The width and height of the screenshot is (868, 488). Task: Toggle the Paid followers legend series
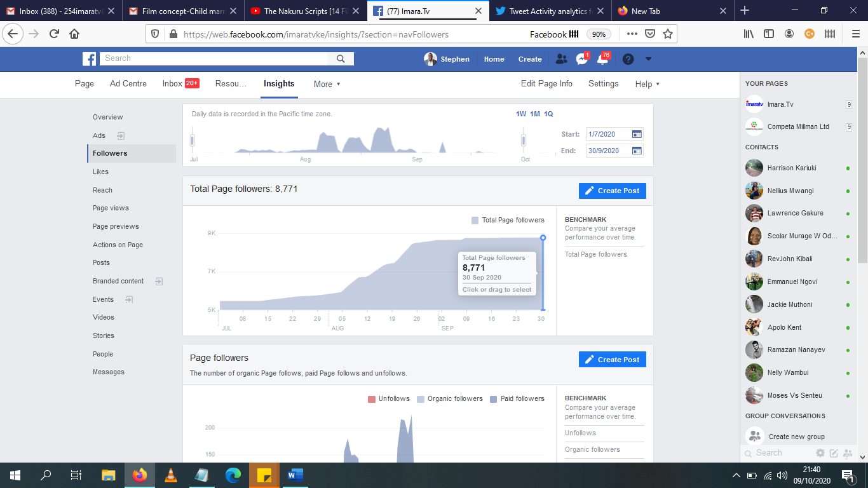[x=517, y=398]
